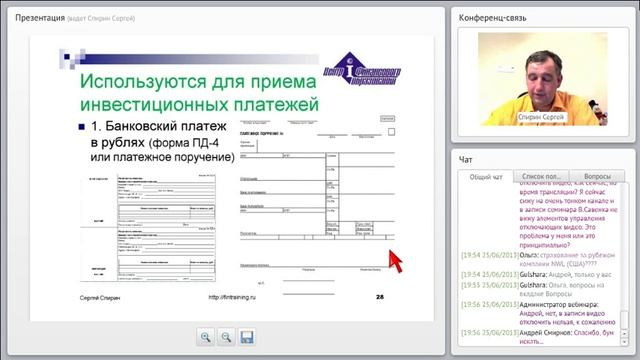Click the company logo on the slide

(362, 69)
